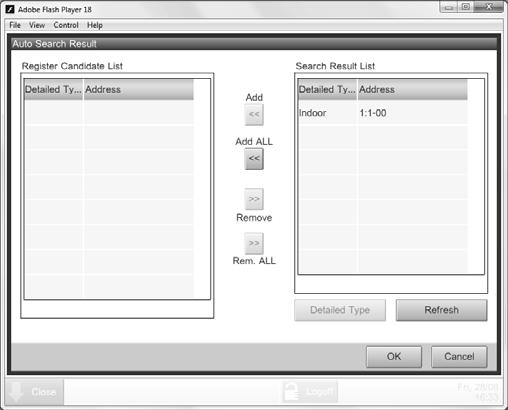Click the Refresh button
The width and height of the screenshot is (508, 410).
[x=441, y=310]
